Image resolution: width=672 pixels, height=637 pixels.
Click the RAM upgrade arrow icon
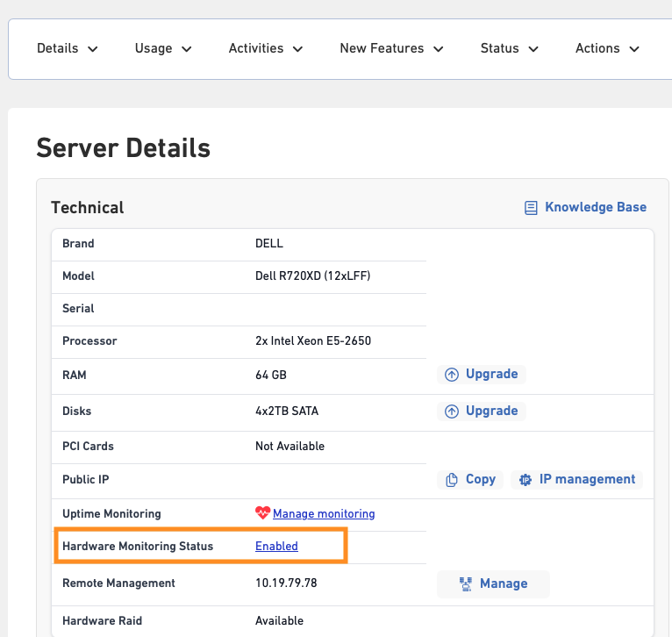pos(451,375)
